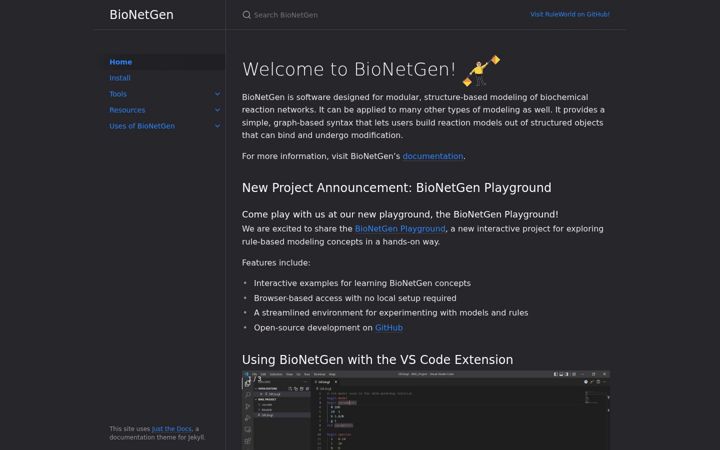Open the Just the Docs theme link

click(x=172, y=429)
